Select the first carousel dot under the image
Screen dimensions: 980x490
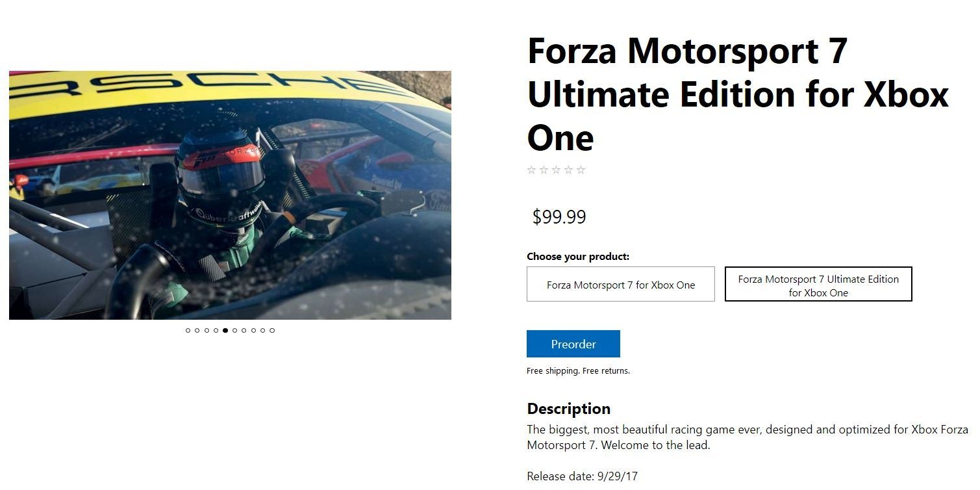[188, 330]
